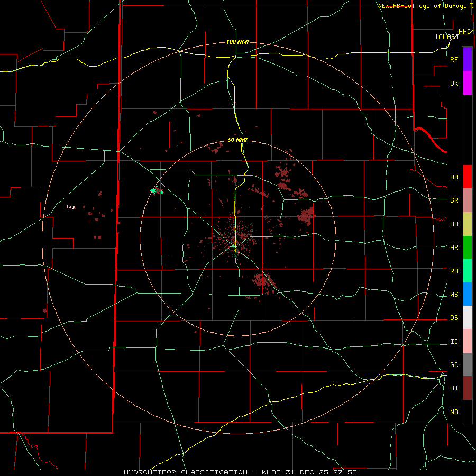Click the 'NEXLAB-College of DuPage' credit text
The image size is (476, 476).
click(x=423, y=6)
